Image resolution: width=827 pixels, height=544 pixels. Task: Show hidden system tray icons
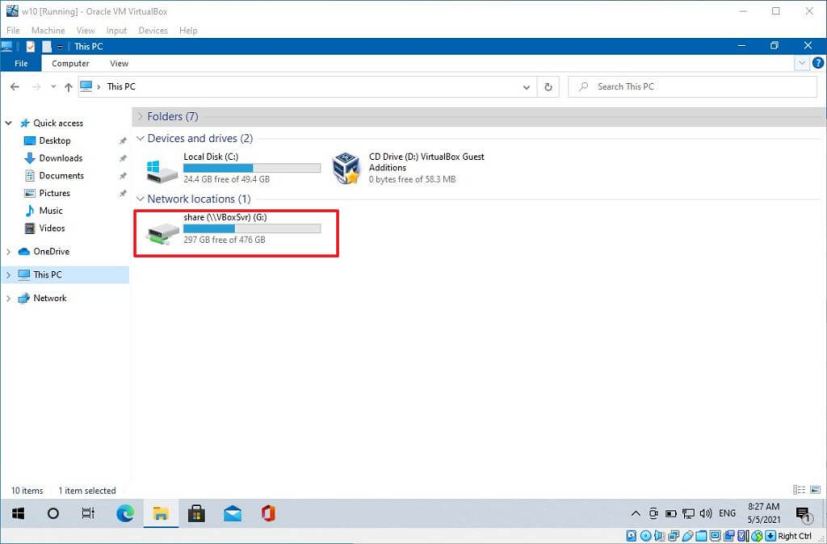[636, 513]
